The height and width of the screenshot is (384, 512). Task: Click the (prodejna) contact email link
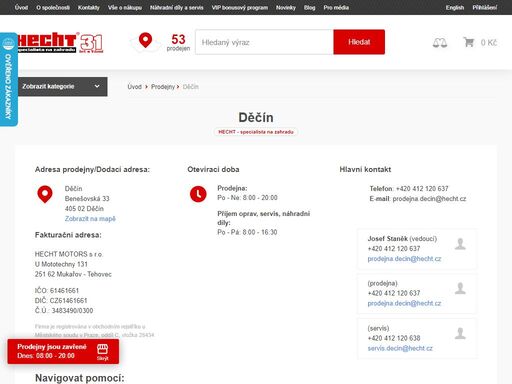pos(404,303)
